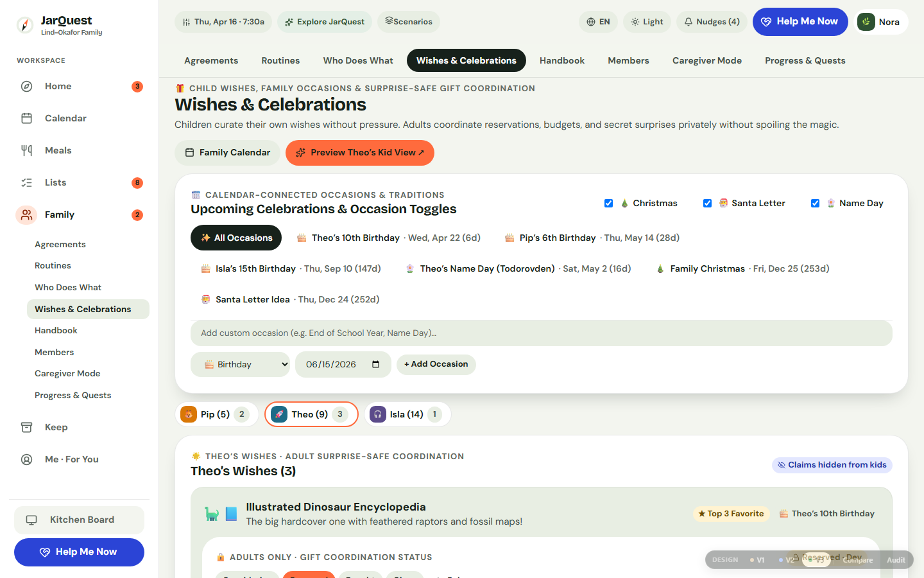924x578 pixels.
Task: Switch to the Handbook tab
Action: [x=562, y=60]
